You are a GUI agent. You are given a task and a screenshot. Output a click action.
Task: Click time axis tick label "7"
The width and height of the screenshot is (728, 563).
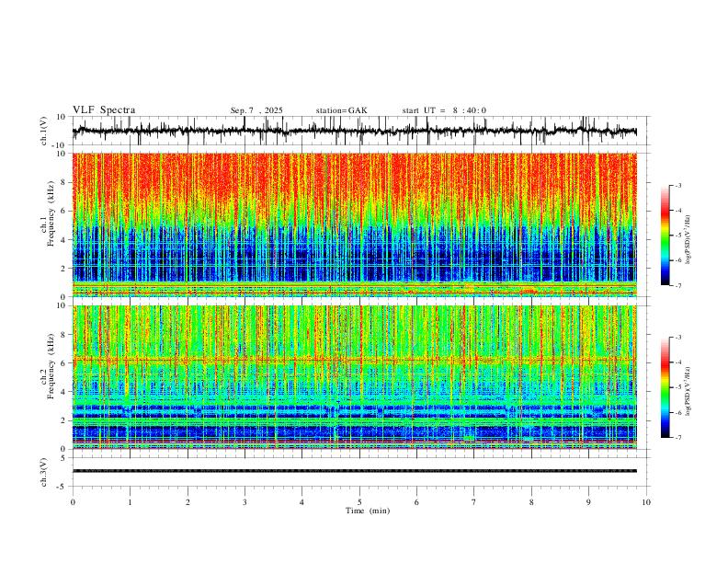(474, 502)
